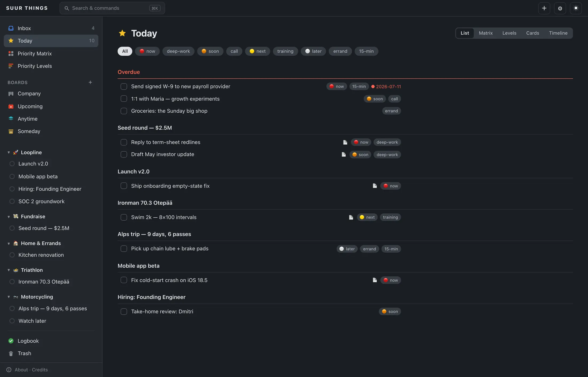
Task: Open note icon on iOS cold-start crash task
Action: coord(375,280)
